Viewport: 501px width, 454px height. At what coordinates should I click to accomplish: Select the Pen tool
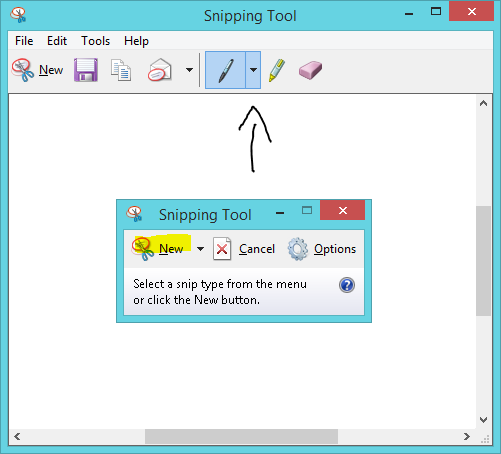tap(226, 70)
